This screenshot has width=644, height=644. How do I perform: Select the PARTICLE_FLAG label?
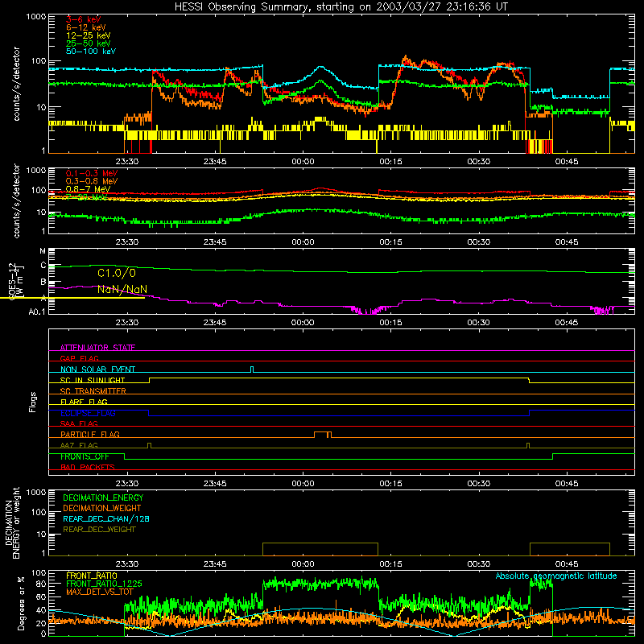point(90,434)
